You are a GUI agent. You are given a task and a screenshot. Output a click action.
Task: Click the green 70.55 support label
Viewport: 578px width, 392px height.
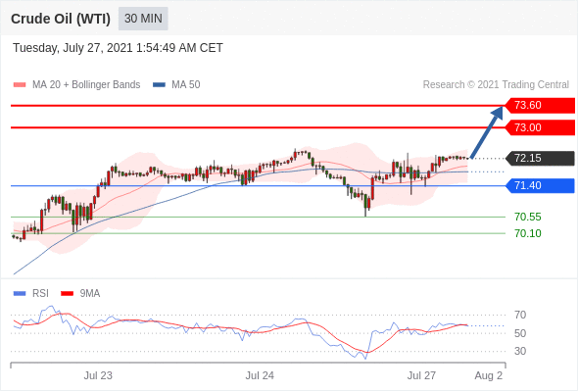click(x=527, y=217)
